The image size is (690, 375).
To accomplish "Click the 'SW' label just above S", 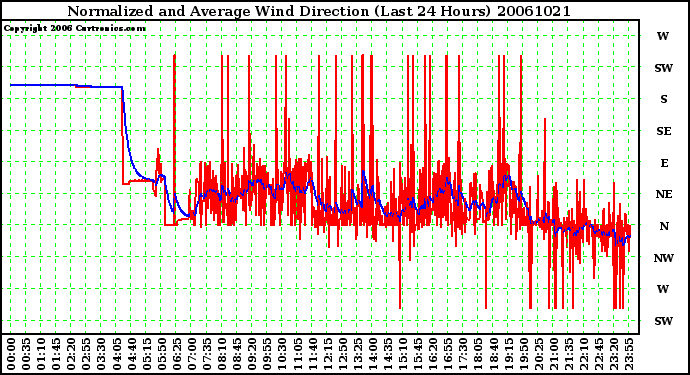I will coord(664,68).
